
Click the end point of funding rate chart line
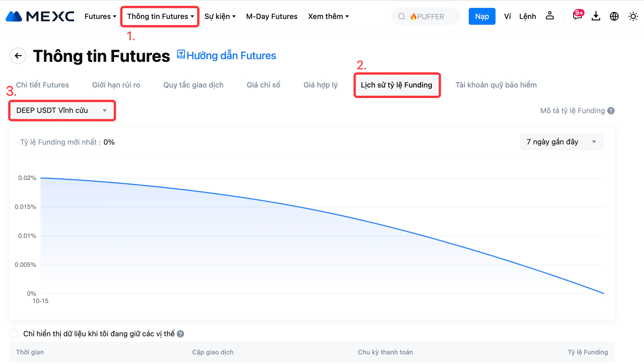604,293
